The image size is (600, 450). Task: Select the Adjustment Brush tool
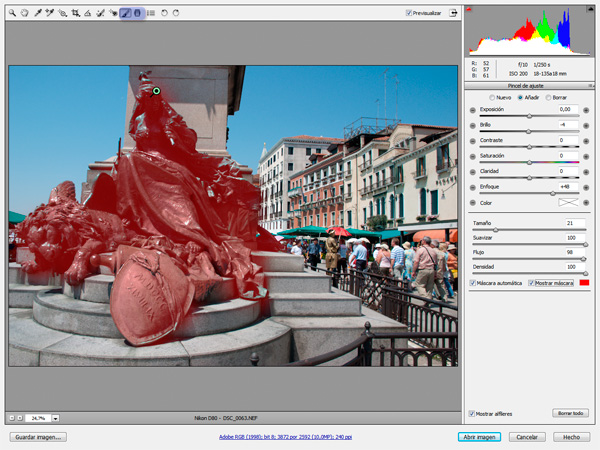(125, 13)
